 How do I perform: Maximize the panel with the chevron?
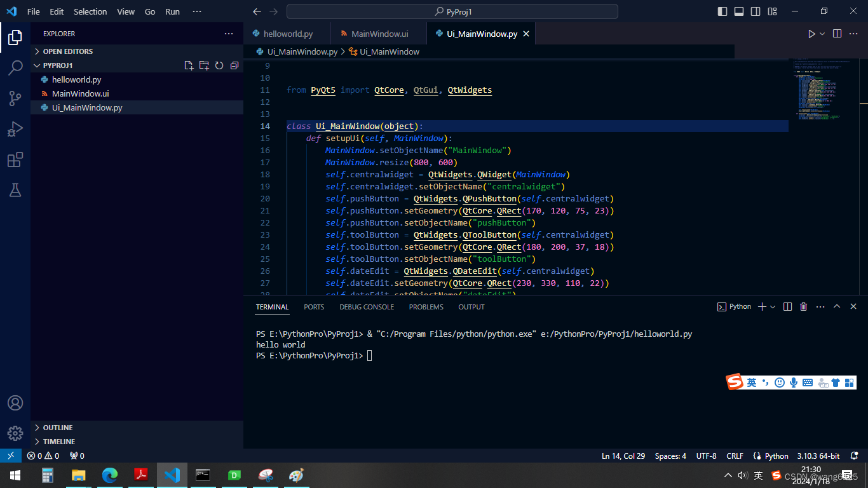pyautogui.click(x=837, y=306)
